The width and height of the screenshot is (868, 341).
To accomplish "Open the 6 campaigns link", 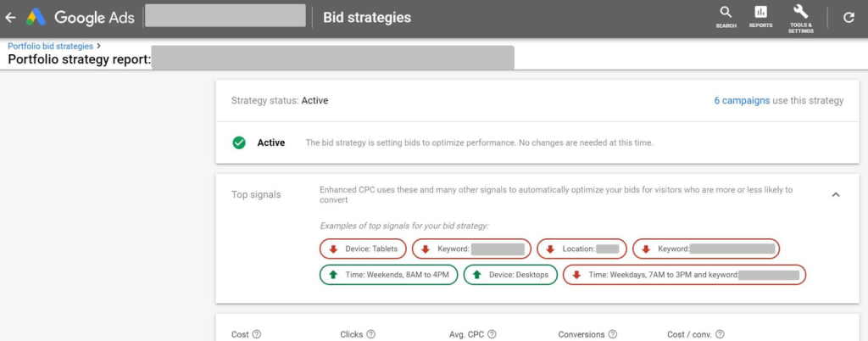I will (x=742, y=101).
